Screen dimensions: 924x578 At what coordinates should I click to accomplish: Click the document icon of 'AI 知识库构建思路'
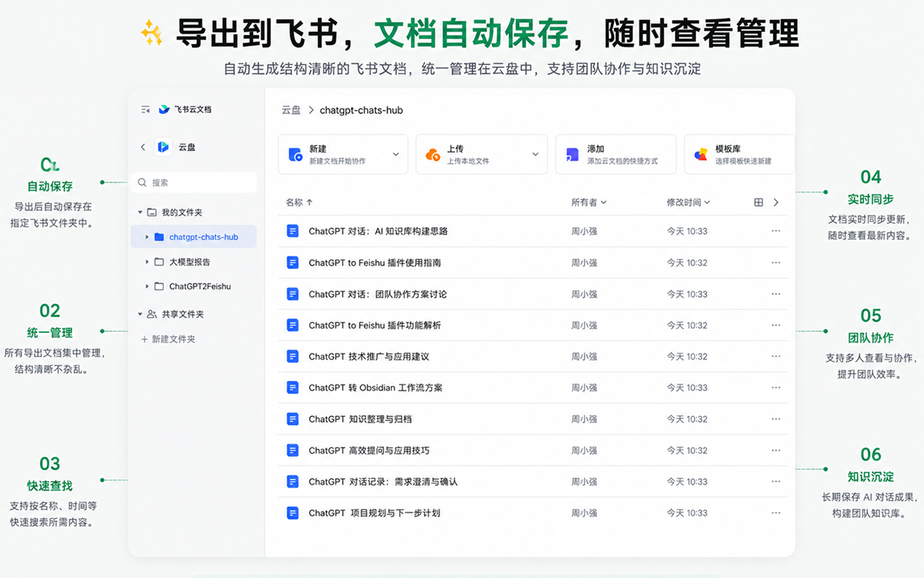[292, 231]
